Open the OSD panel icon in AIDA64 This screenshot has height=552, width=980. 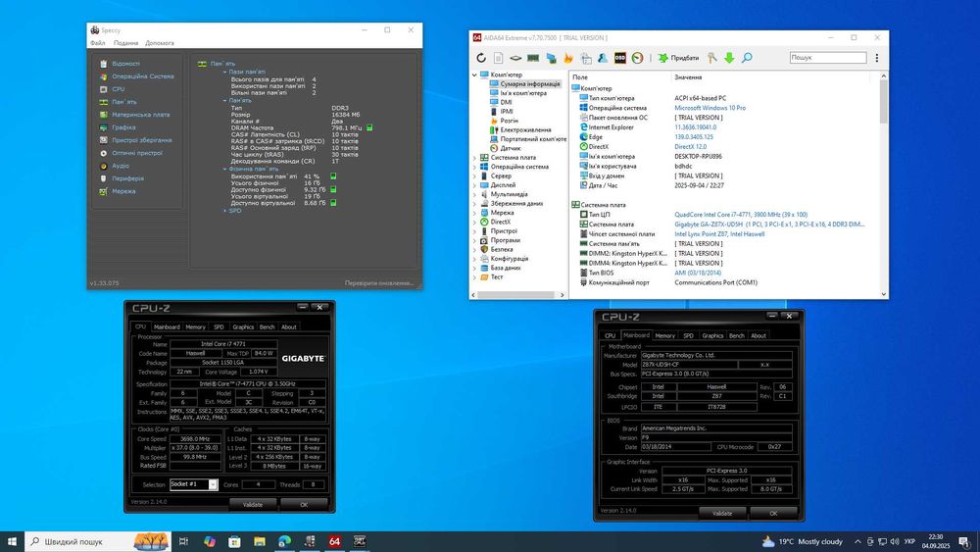(x=620, y=58)
